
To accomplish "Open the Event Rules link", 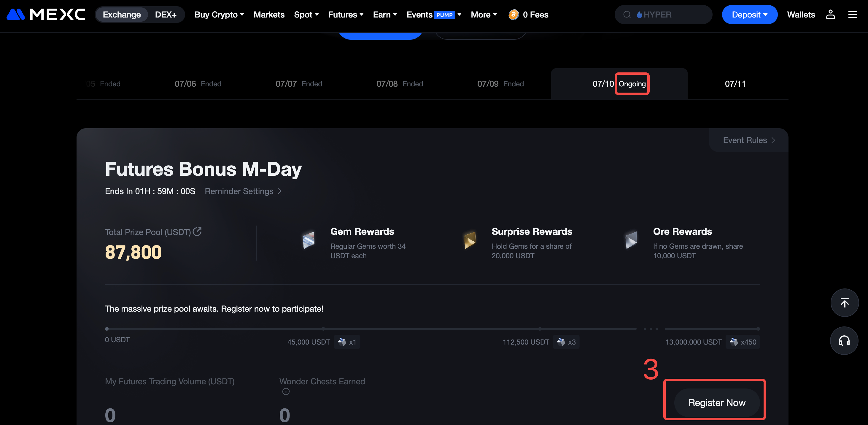I will 749,140.
